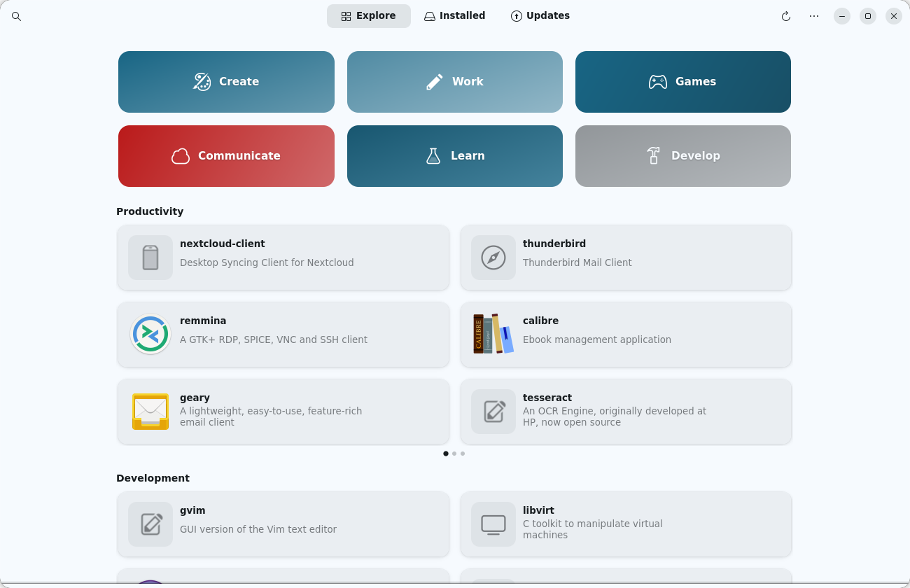The image size is (910, 588).
Task: Open the Create category label
Action: [239, 82]
